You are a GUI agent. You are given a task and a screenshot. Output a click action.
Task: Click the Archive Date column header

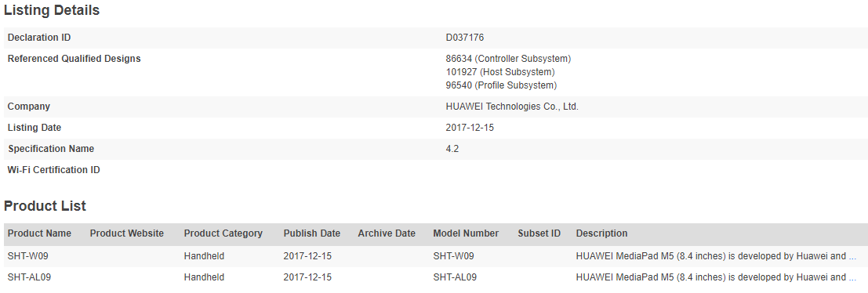387,233
